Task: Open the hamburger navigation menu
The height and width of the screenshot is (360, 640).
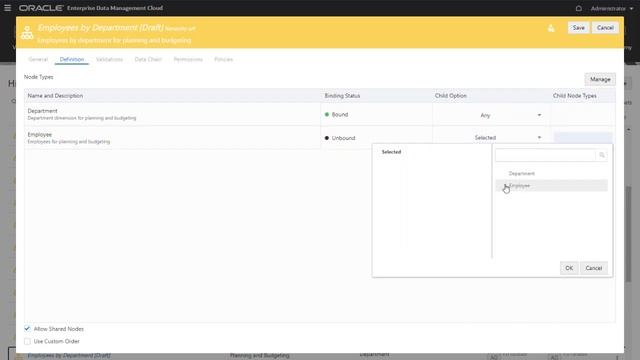Action: (x=7, y=8)
